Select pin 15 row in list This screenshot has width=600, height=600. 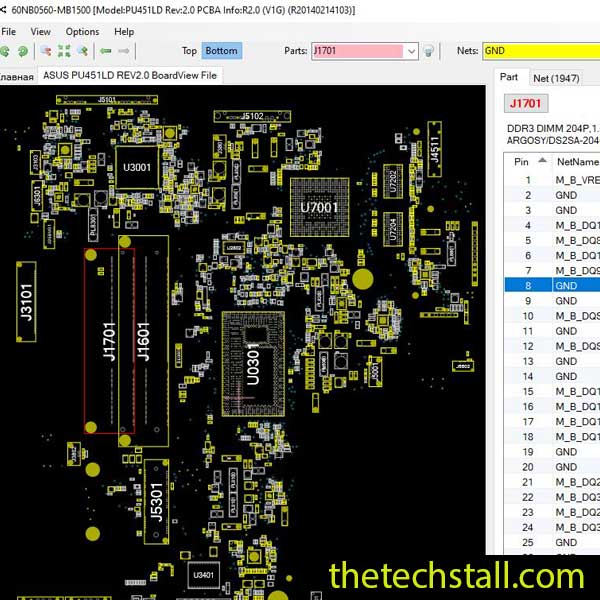(x=552, y=391)
